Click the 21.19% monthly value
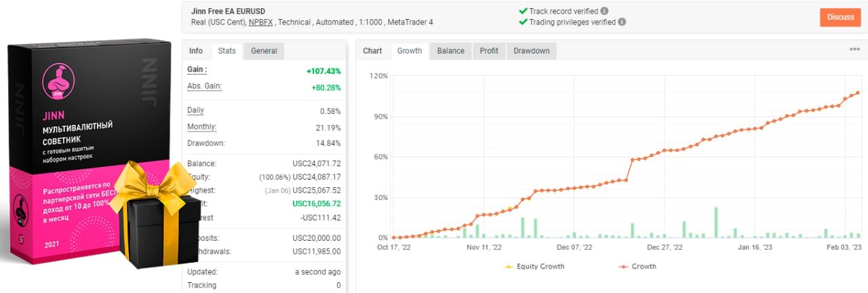 point(328,127)
